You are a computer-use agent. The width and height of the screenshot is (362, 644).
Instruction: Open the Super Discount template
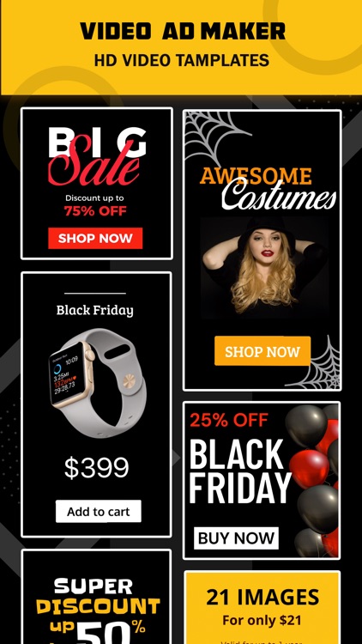point(96,597)
